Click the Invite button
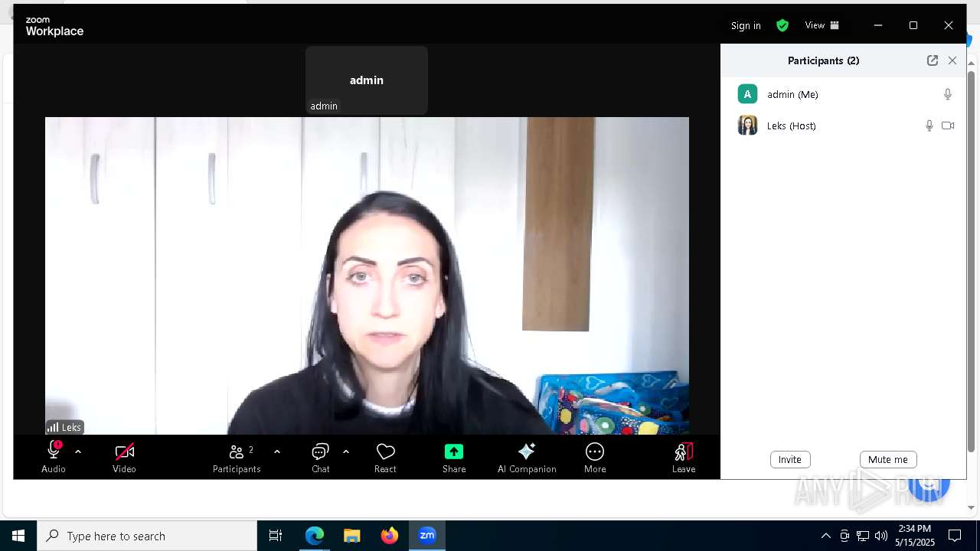The image size is (980, 551). (790, 459)
